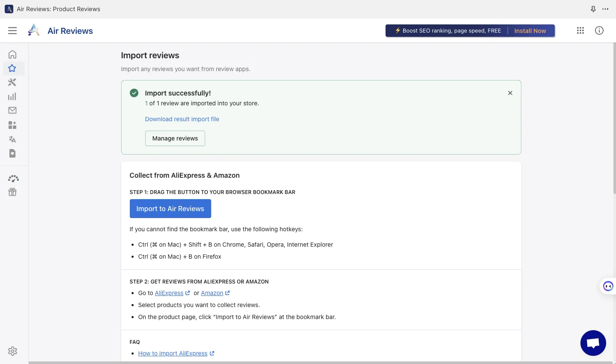Click the Import to Air Reviews button
Image resolution: width=616 pixels, height=364 pixels.
(170, 209)
